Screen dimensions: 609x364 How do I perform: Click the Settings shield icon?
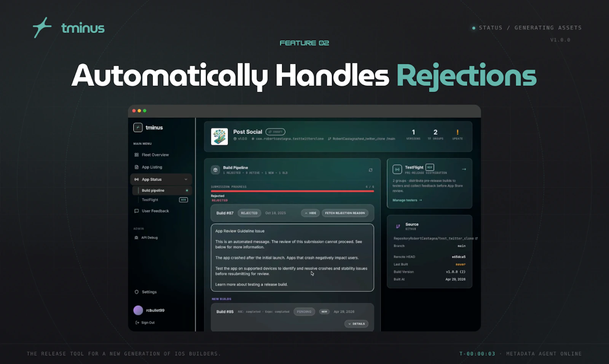click(137, 292)
